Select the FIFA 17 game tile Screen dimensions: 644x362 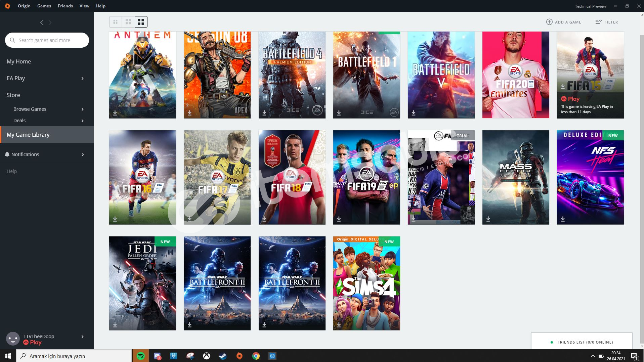pyautogui.click(x=217, y=177)
